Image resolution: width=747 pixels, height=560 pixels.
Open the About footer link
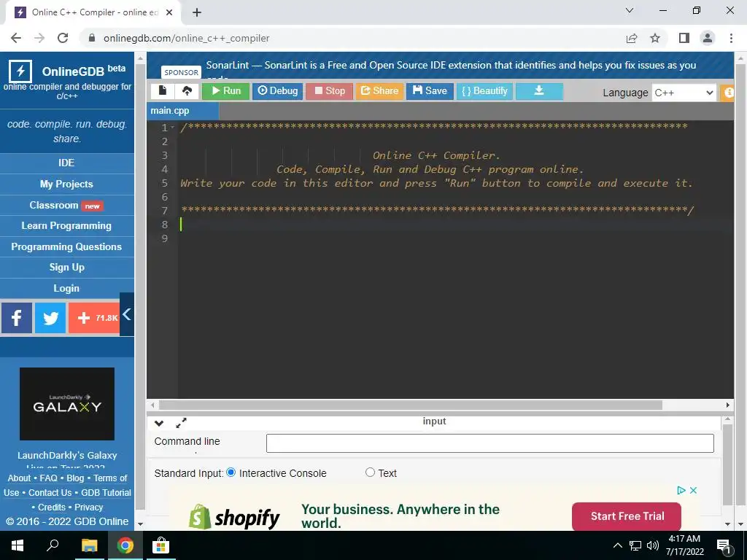coord(19,478)
